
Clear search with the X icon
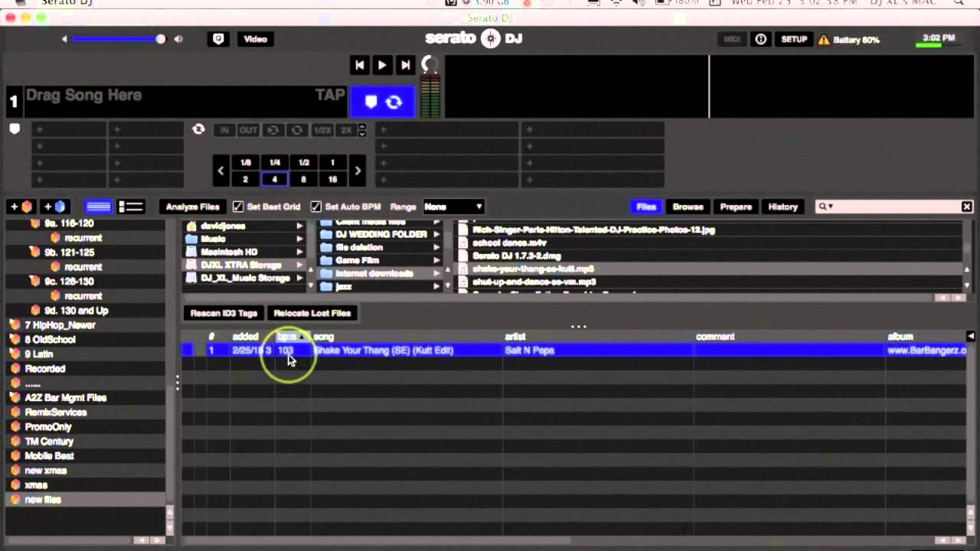967,207
